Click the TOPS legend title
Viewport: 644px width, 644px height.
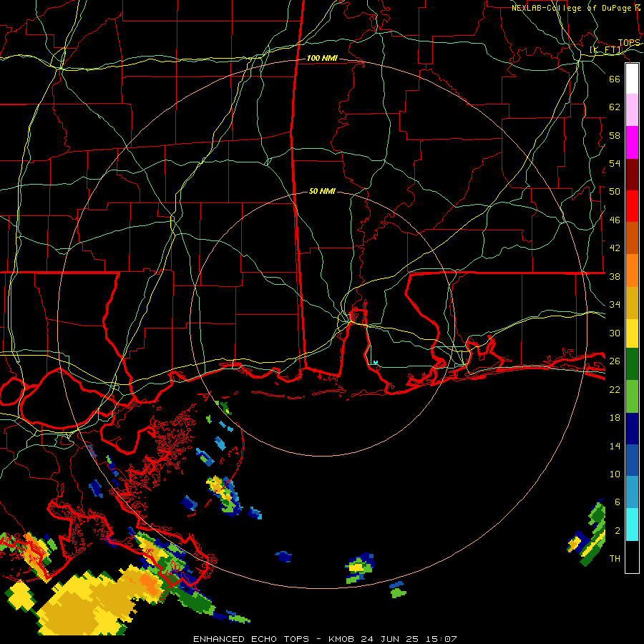(629, 43)
